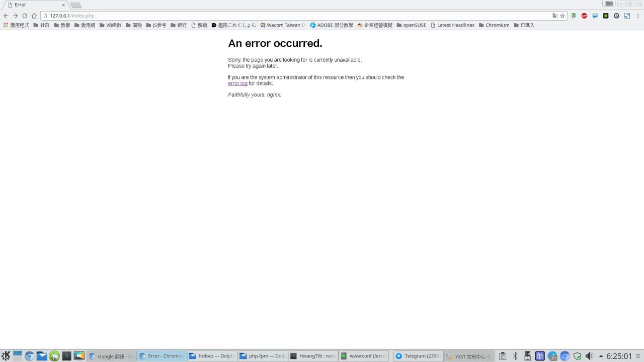The image size is (644, 362).
Task: Go back to the previous page
Action: [x=6, y=16]
